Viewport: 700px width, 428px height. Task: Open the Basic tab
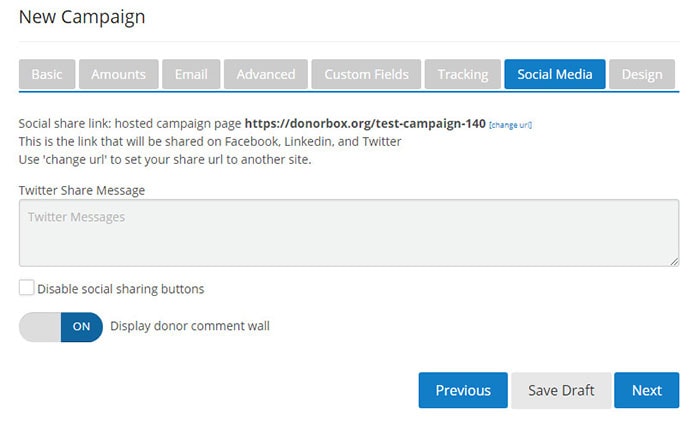[x=46, y=74]
